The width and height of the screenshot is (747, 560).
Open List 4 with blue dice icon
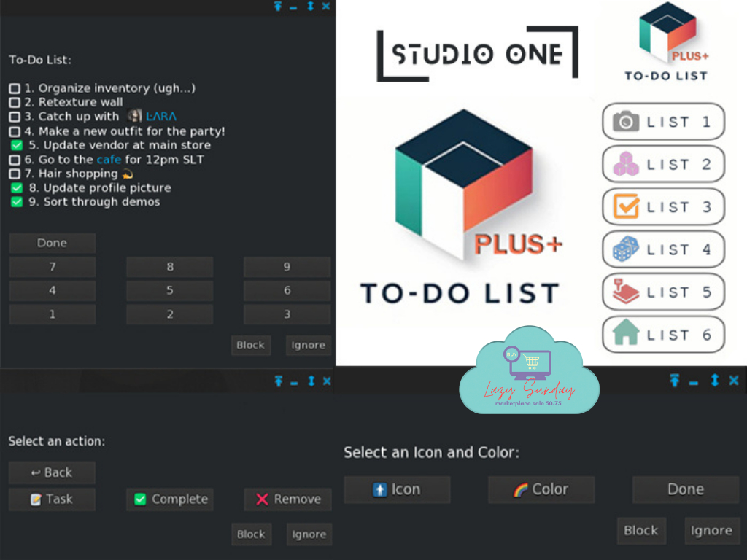(x=663, y=249)
